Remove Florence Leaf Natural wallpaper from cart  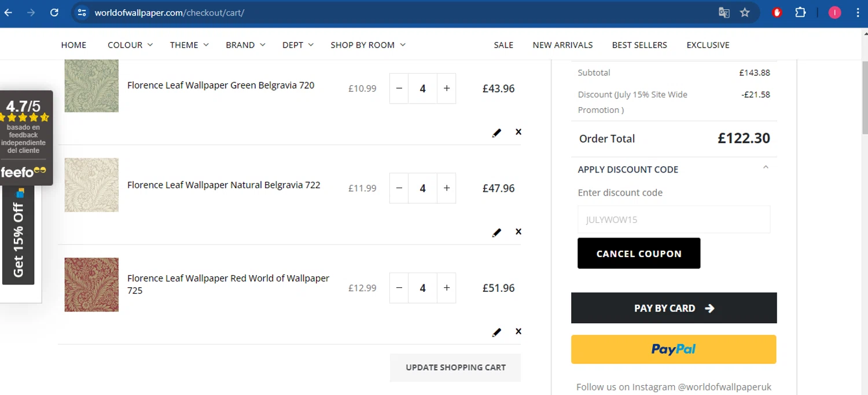tap(518, 232)
